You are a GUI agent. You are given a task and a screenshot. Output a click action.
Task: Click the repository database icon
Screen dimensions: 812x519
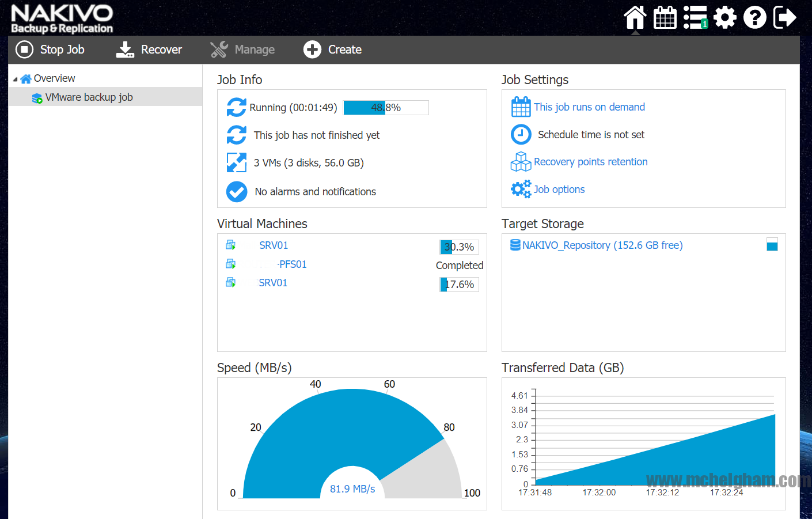coord(515,245)
